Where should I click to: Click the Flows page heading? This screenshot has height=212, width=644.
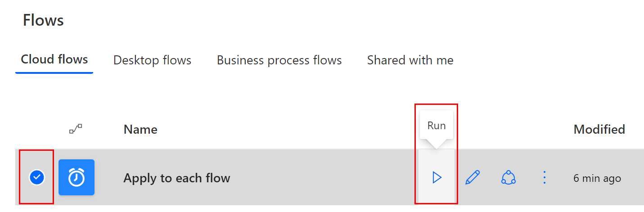(x=43, y=20)
